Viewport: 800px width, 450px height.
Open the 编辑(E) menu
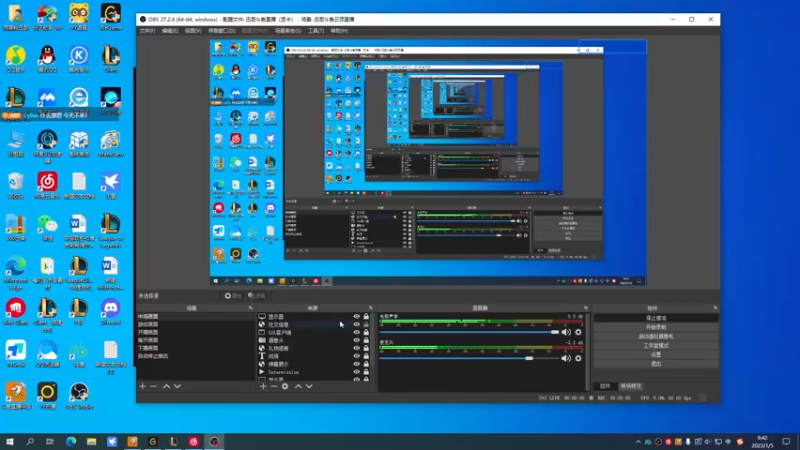tap(170, 31)
